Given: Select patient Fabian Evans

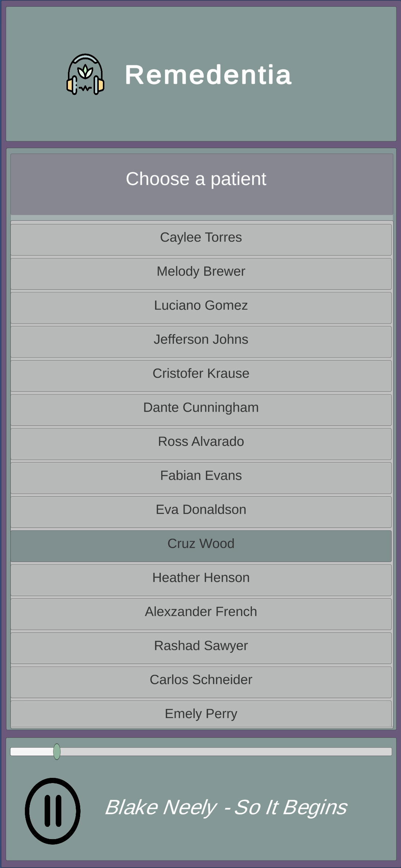Looking at the screenshot, I should (x=201, y=478).
